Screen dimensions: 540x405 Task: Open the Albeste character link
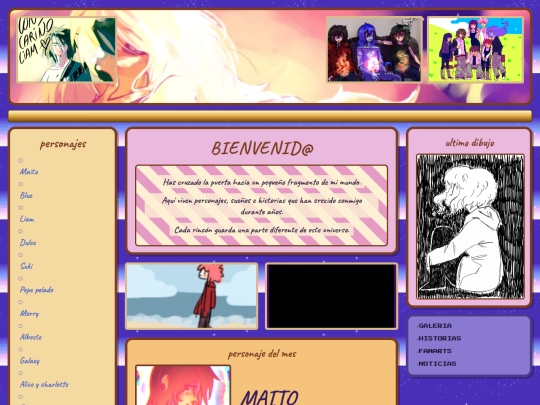pos(31,337)
